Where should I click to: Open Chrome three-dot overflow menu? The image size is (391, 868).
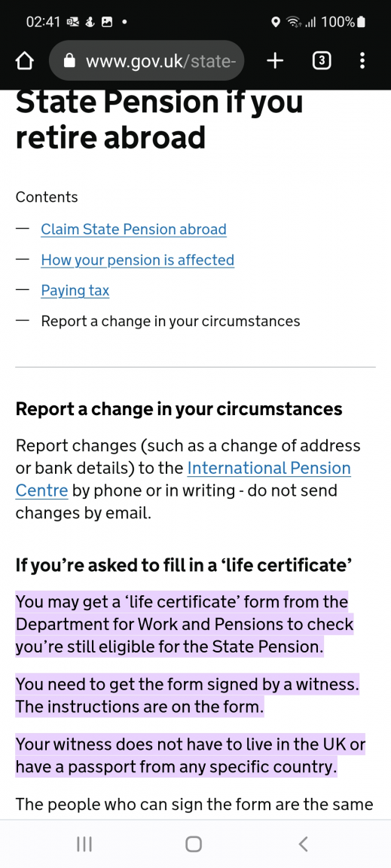[x=362, y=61]
